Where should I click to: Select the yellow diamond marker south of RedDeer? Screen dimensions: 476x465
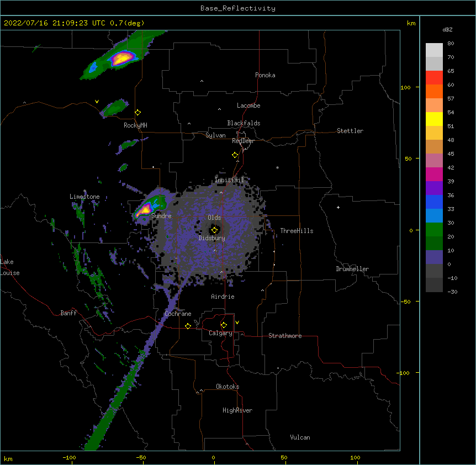pyautogui.click(x=235, y=155)
